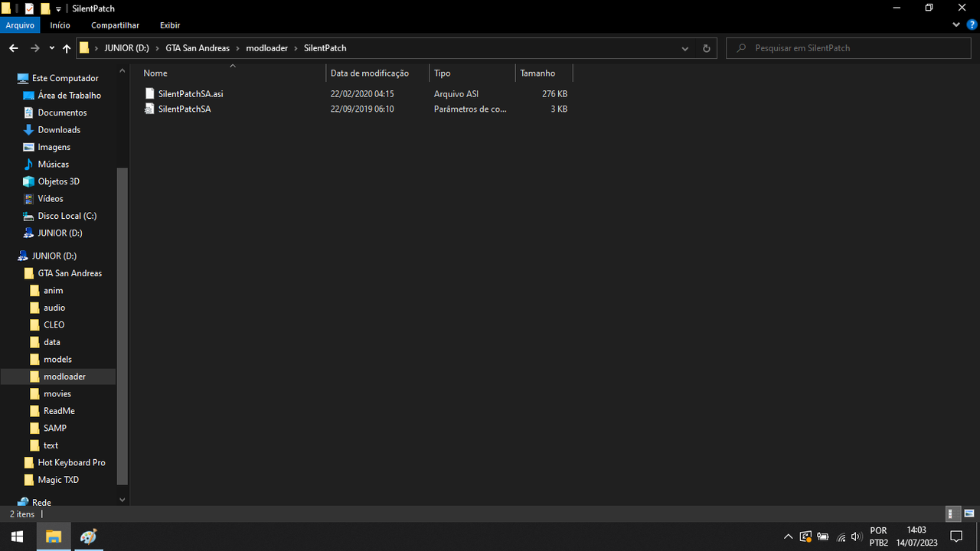Select Este Computador in navigation pane
980x551 pixels.
[64, 78]
